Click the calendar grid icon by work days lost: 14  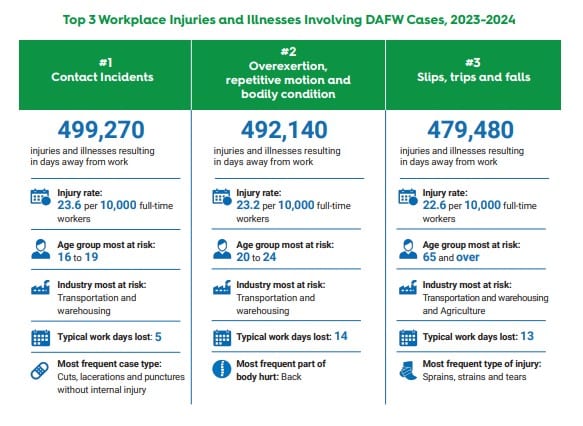222,338
